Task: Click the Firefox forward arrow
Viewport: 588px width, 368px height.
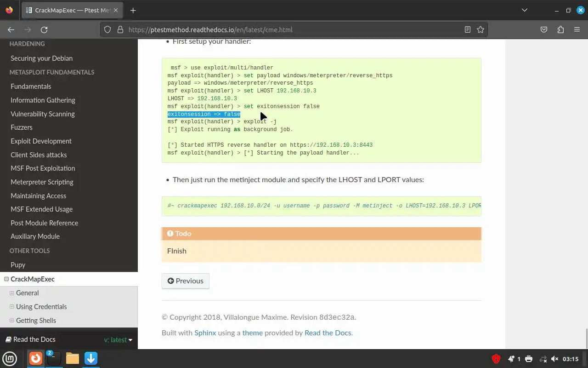Action: point(28,29)
